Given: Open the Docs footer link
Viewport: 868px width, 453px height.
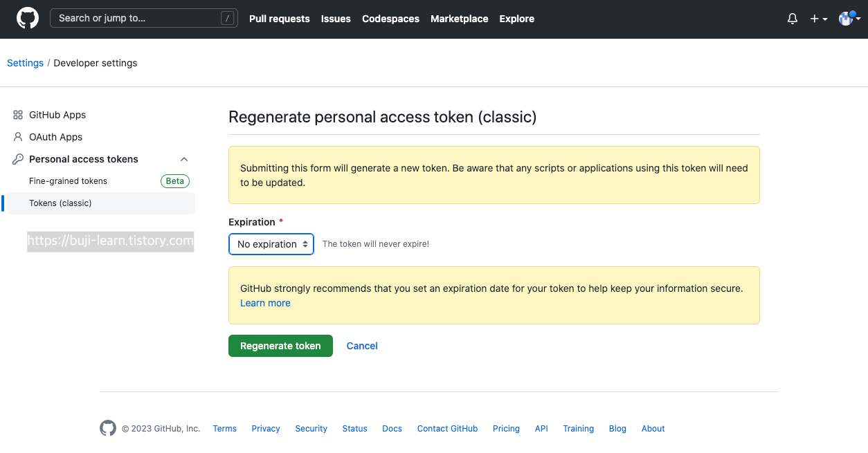Looking at the screenshot, I should (x=392, y=429).
